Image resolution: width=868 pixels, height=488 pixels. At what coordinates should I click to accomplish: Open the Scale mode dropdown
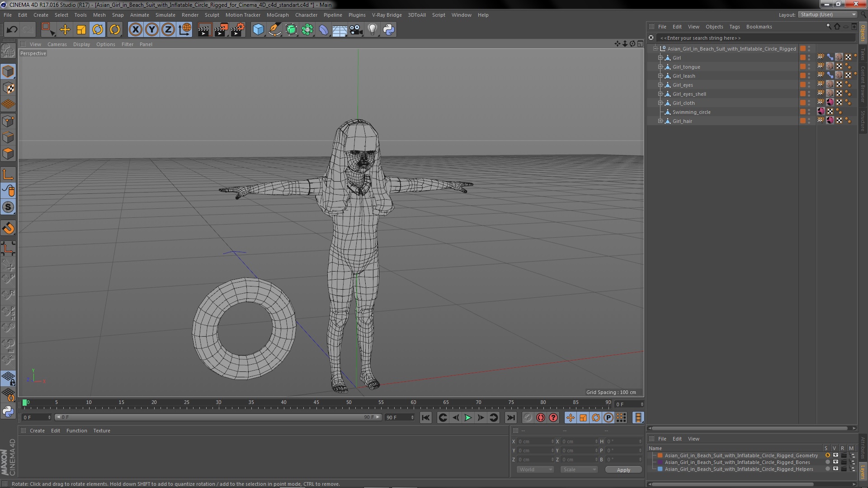579,470
